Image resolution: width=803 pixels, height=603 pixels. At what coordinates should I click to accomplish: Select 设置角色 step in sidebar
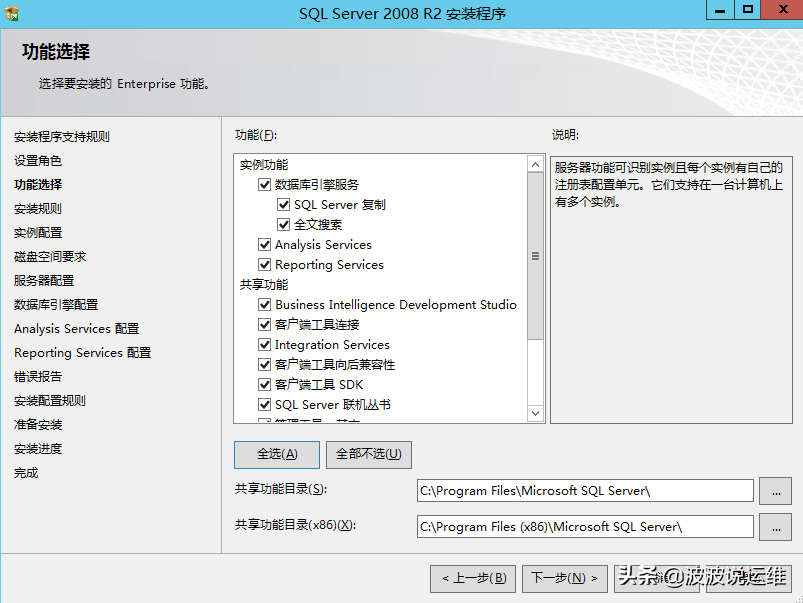coord(37,160)
